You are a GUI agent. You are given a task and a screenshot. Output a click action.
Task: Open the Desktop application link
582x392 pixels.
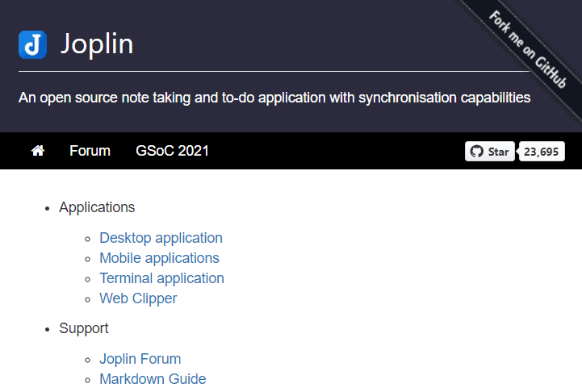161,238
